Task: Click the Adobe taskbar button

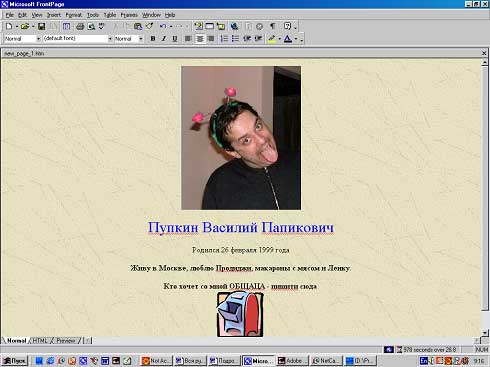Action: (x=293, y=361)
